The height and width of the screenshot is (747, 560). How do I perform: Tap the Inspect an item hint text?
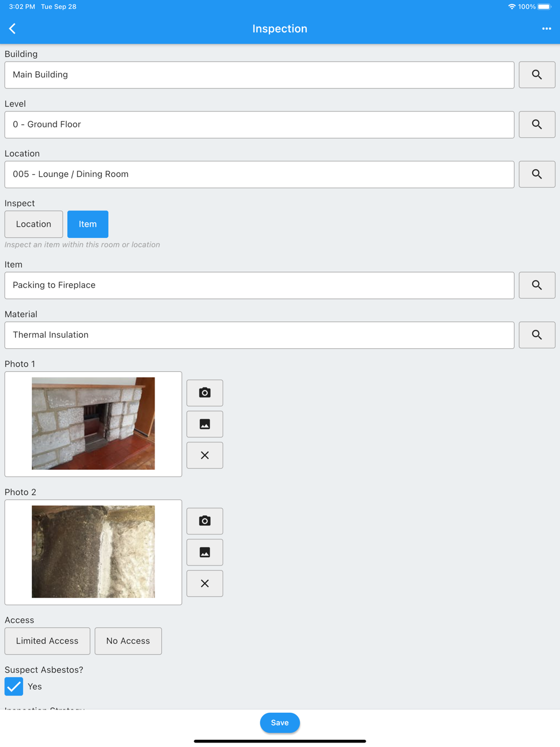tap(82, 245)
